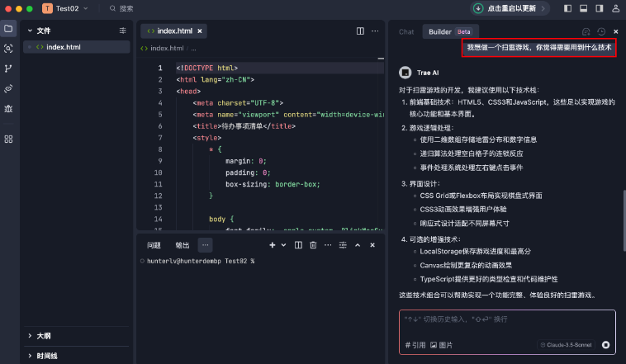Click the 图片 image attach button
This screenshot has width=626, height=364.
442,344
